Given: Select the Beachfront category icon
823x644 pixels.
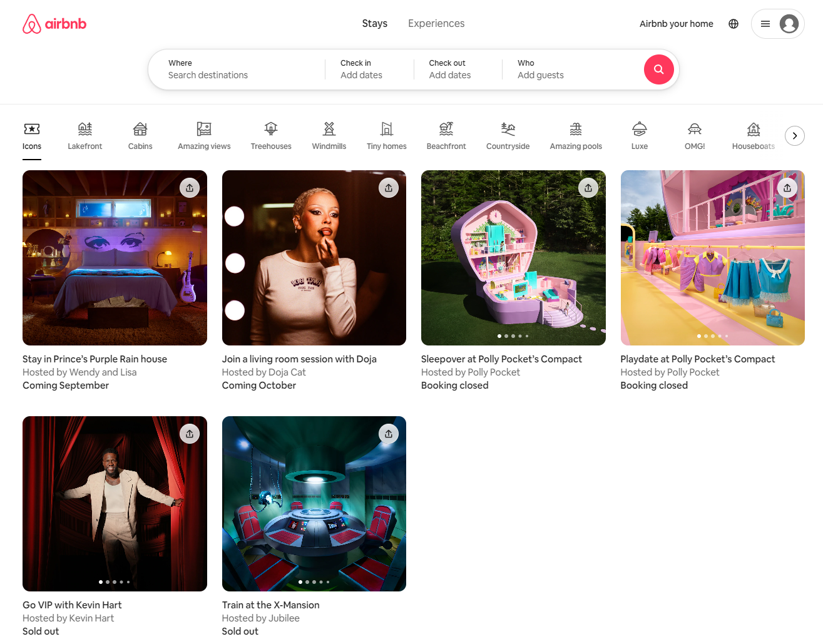Looking at the screenshot, I should [x=446, y=129].
